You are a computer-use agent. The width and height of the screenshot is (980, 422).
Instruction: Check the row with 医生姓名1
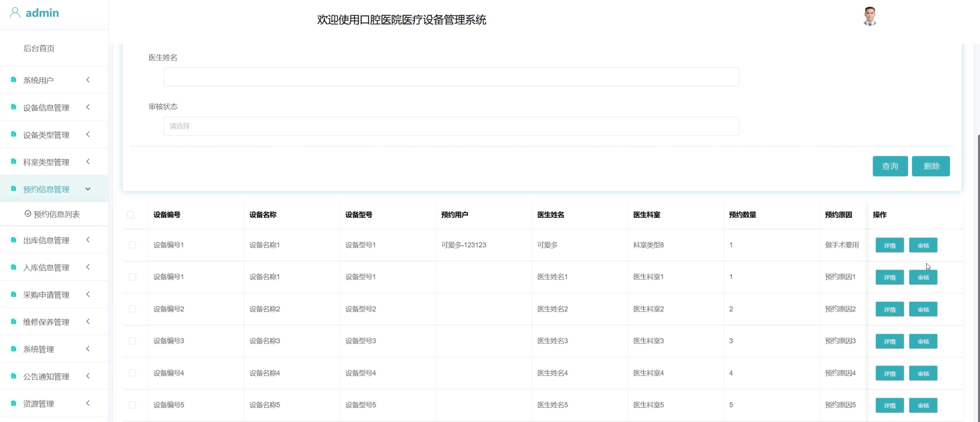pos(132,277)
